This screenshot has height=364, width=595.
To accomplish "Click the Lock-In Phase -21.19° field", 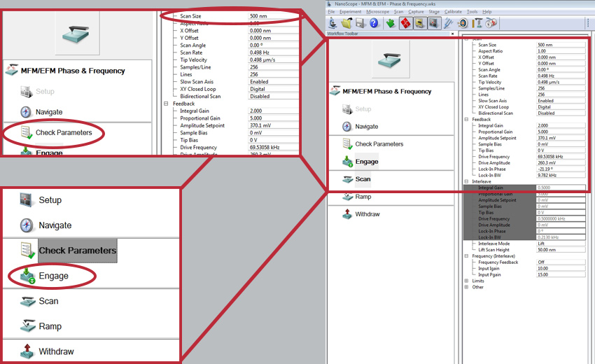I will coord(561,169).
